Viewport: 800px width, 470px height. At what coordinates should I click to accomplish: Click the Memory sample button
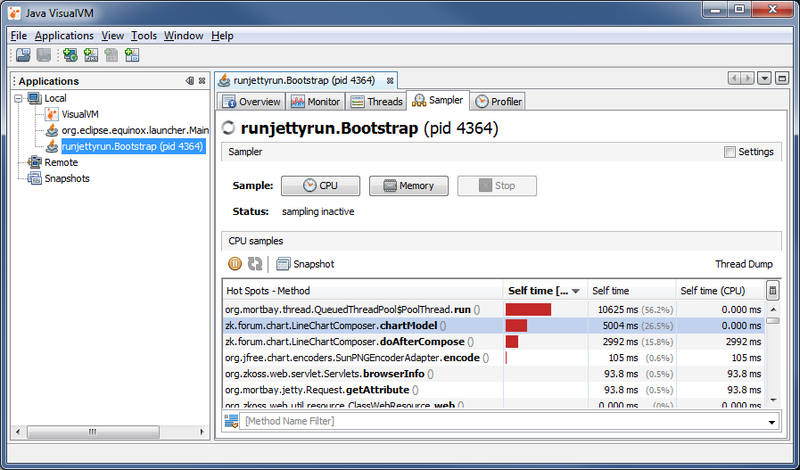(x=409, y=186)
